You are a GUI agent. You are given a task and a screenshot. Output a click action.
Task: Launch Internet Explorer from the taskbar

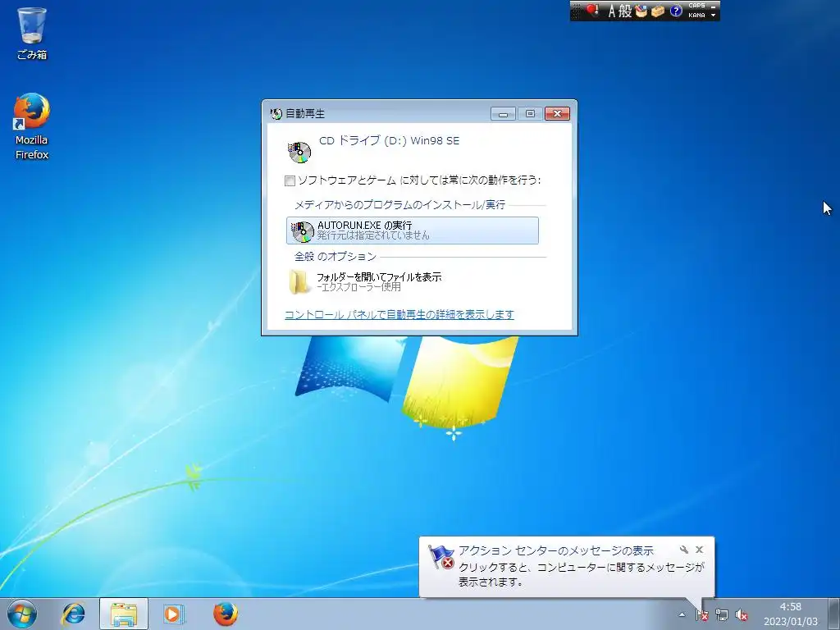click(x=73, y=614)
